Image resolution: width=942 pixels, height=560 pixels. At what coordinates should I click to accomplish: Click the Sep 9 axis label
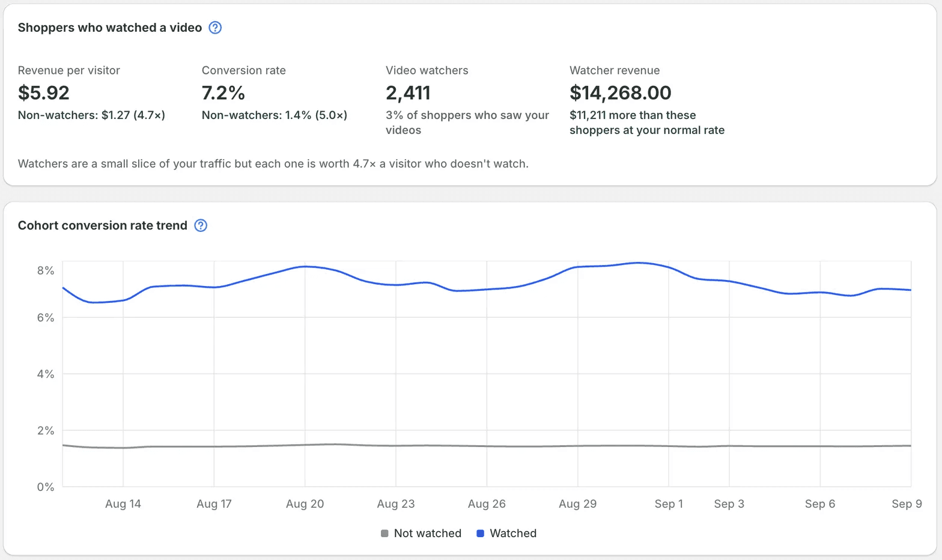pyautogui.click(x=907, y=504)
